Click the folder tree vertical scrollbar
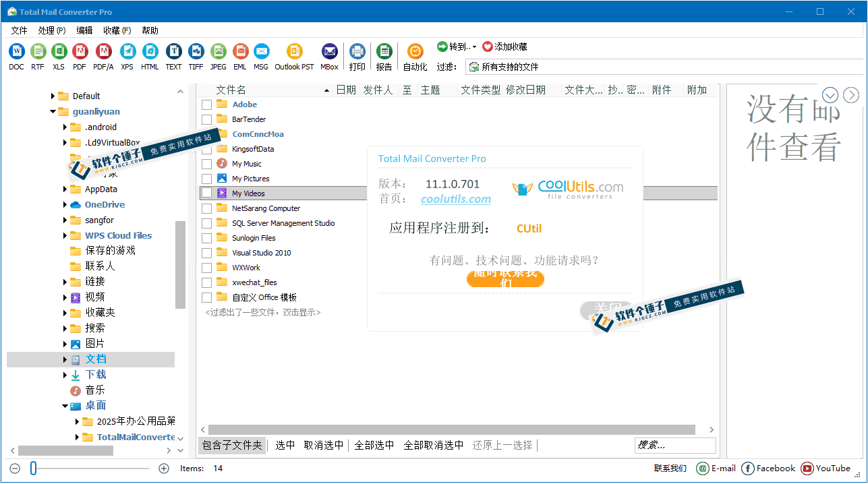868x484 pixels. tap(180, 264)
